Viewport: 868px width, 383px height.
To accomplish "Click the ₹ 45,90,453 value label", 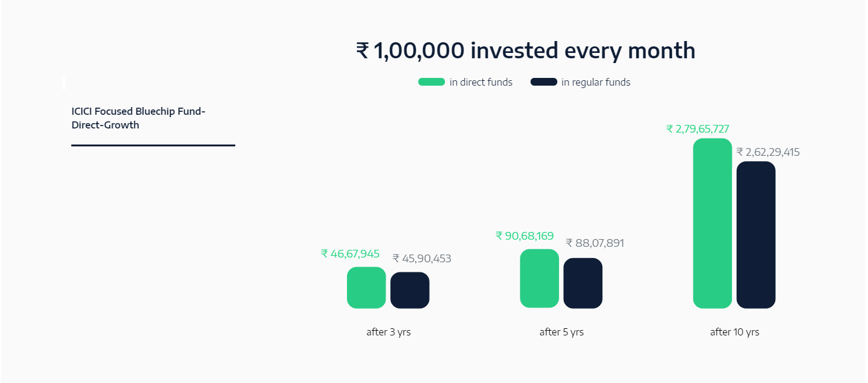I will (422, 259).
